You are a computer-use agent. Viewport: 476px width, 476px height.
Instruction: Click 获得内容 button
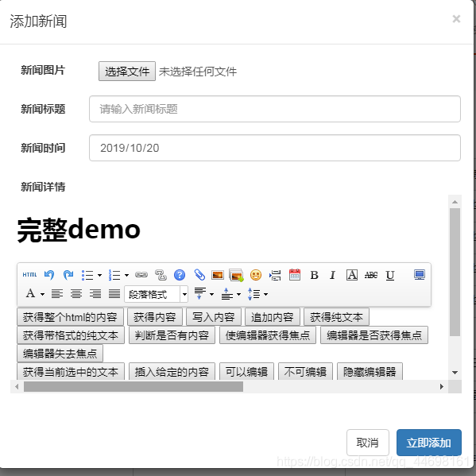pos(155,317)
